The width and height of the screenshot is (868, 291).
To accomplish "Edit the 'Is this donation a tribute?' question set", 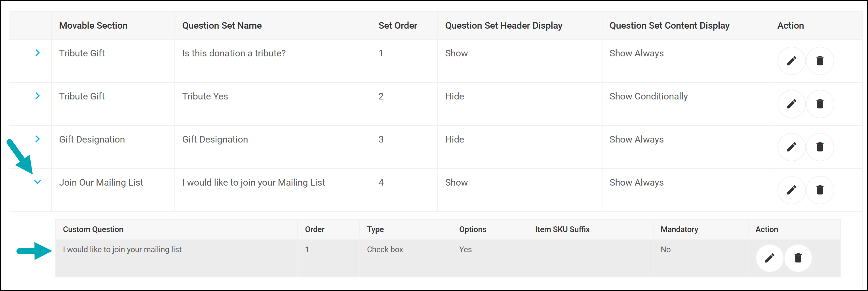I will pyautogui.click(x=791, y=61).
